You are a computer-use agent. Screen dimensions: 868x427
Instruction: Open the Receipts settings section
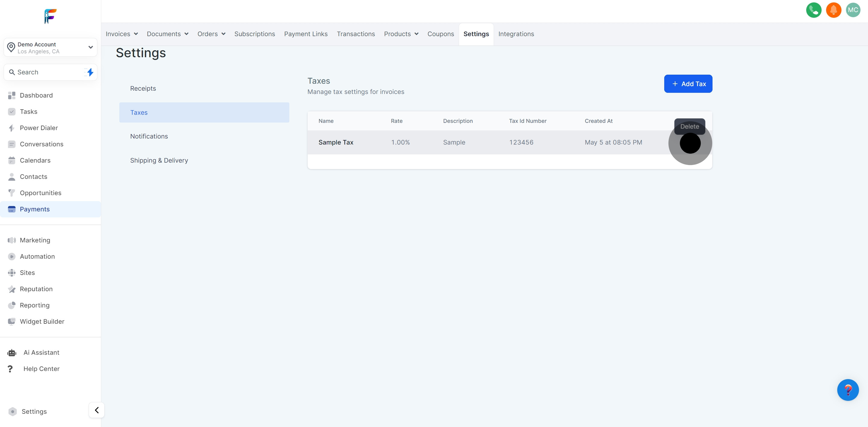(143, 89)
